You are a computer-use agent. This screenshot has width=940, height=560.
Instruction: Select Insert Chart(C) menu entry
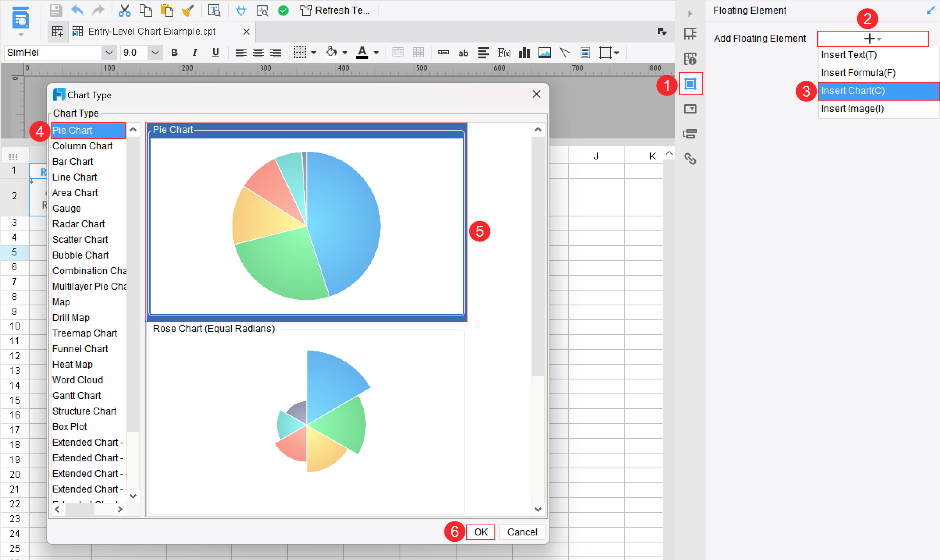click(879, 91)
